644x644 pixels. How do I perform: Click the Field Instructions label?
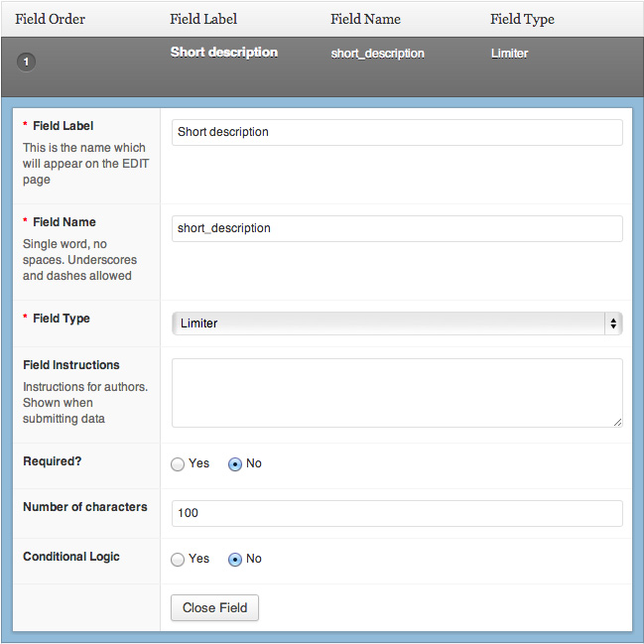pos(71,365)
